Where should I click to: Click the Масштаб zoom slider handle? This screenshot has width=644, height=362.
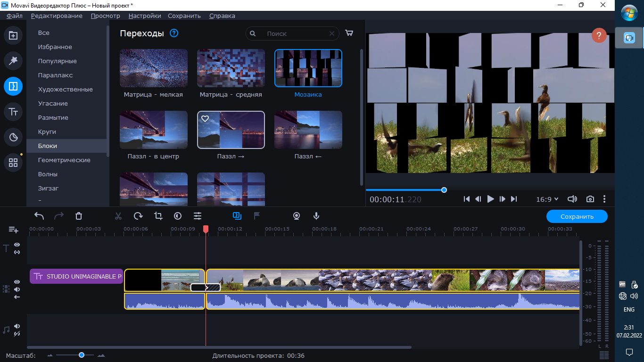pyautogui.click(x=82, y=355)
